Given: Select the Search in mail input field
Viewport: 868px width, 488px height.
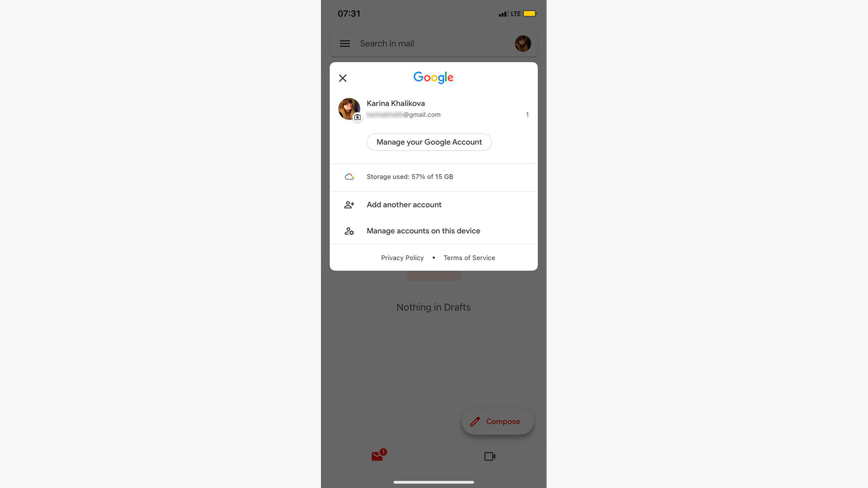Looking at the screenshot, I should pos(434,43).
